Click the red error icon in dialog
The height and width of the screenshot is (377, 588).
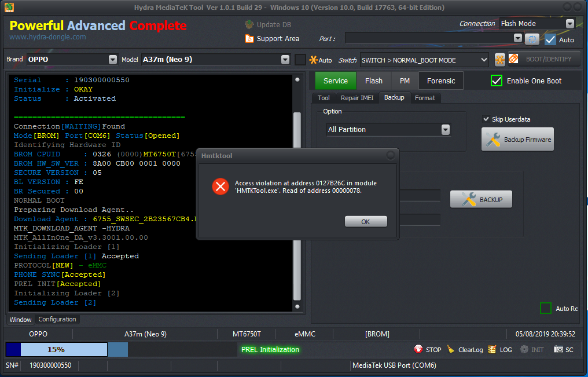click(x=220, y=186)
